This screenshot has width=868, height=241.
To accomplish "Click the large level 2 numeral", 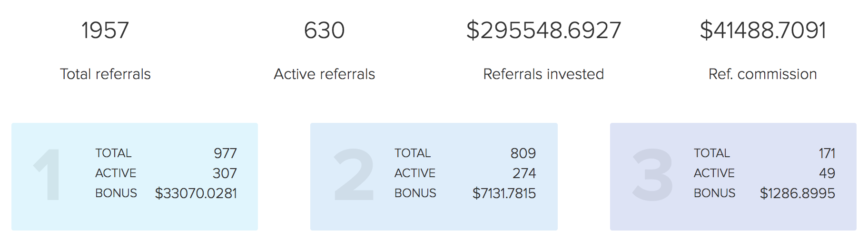I will 354,174.
